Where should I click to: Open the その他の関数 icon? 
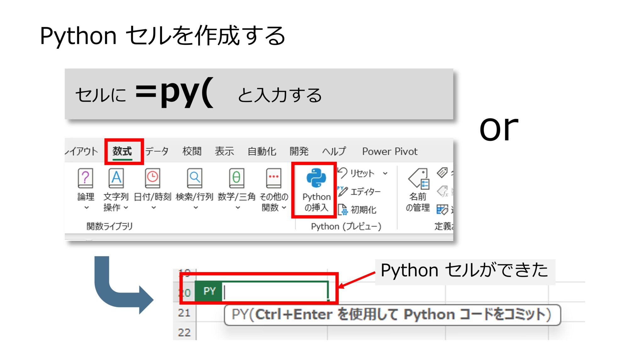point(274,178)
